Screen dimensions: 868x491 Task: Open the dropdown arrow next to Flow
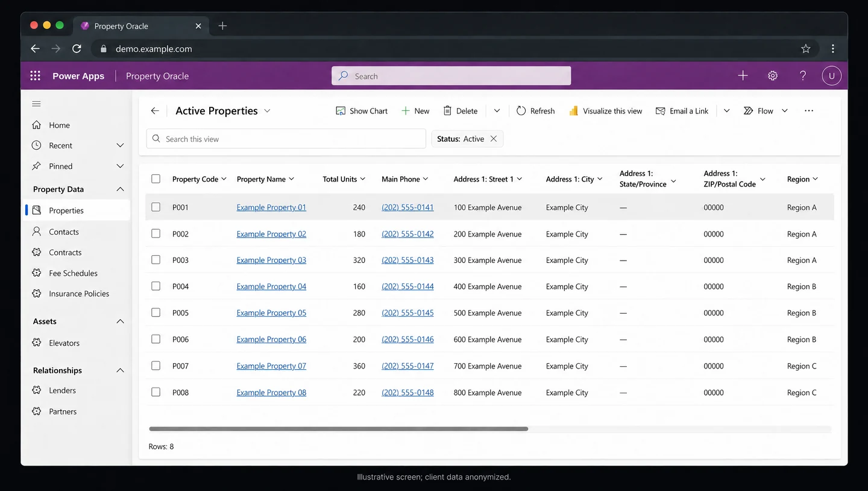[x=785, y=111]
